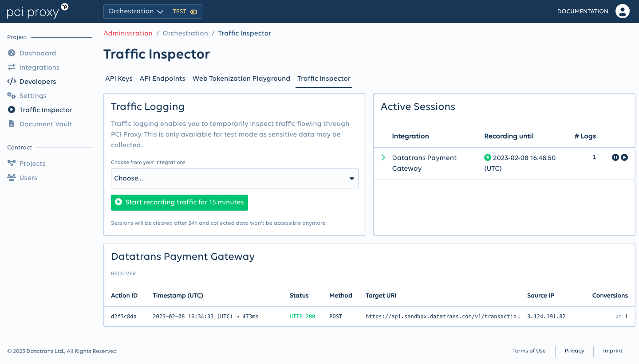Open the Orchestration project dropdown
Screen dimensions: 639x364
136,12
